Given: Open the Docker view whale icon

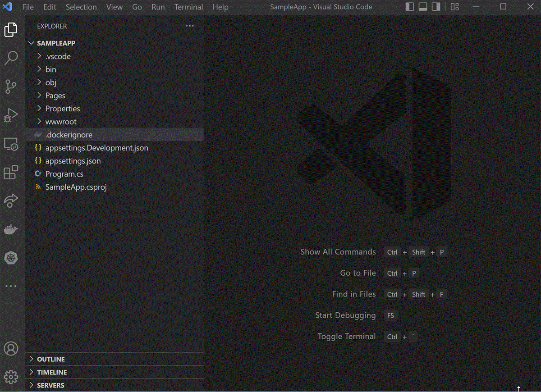Looking at the screenshot, I should click(11, 229).
